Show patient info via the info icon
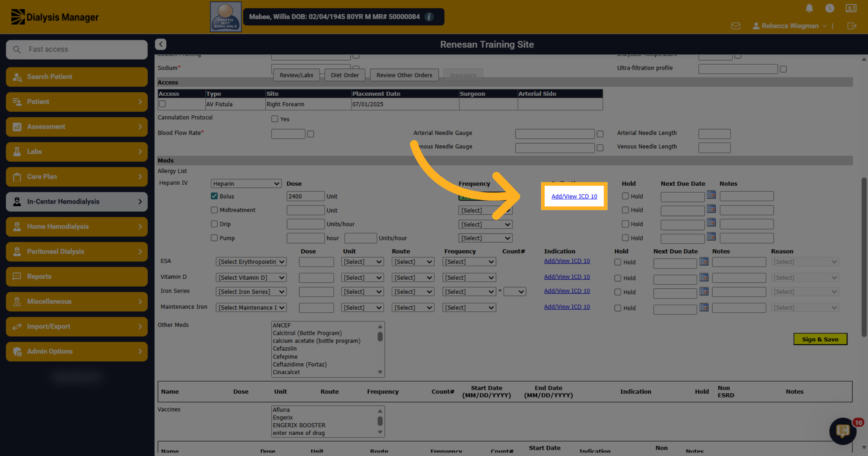868x456 pixels. (429, 17)
